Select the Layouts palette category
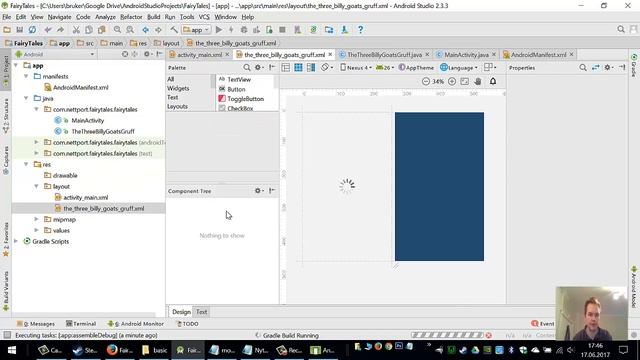Viewport: 640px width, 360px height. click(177, 106)
